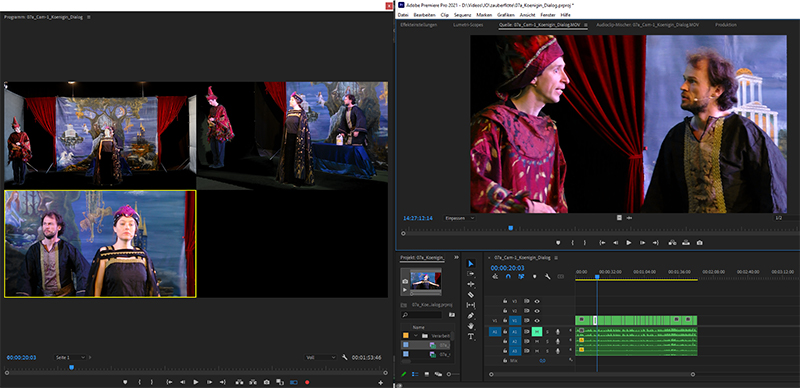
Task: Mark In point in Source monitor
Action: 572,243
